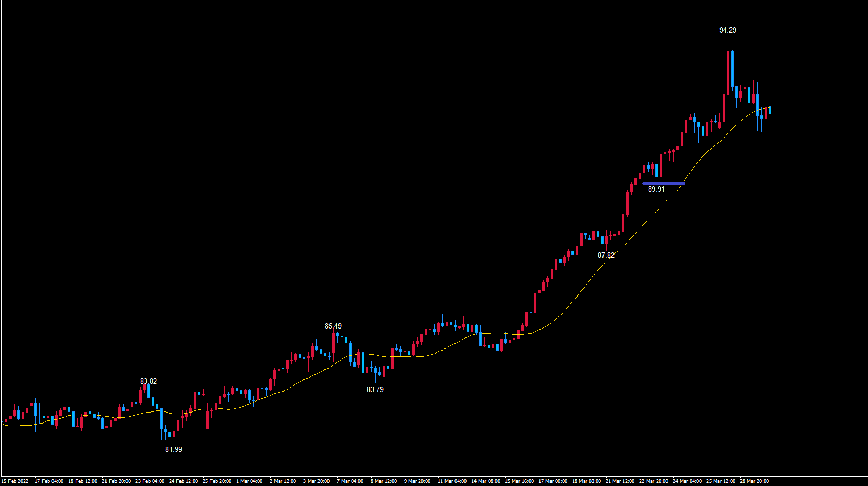Click the 81.99 lowest price label
Viewport: 868px width, 486px height.
tap(173, 450)
